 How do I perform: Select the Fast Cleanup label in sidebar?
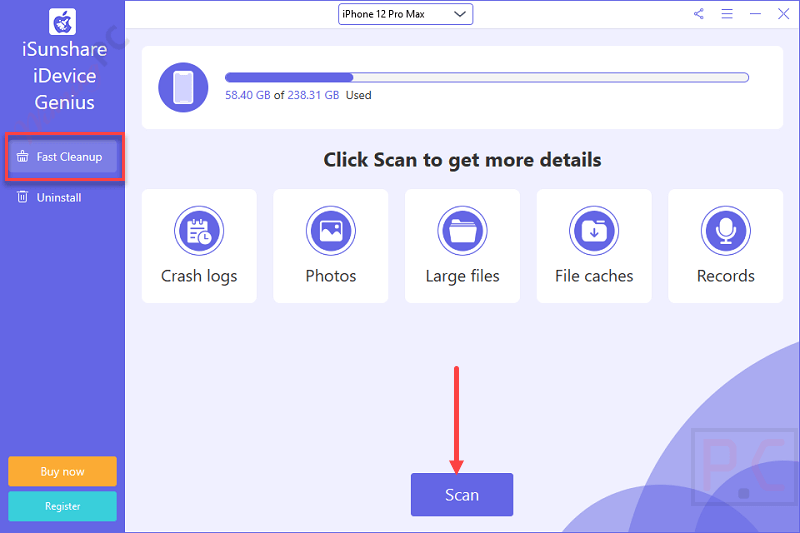point(69,157)
